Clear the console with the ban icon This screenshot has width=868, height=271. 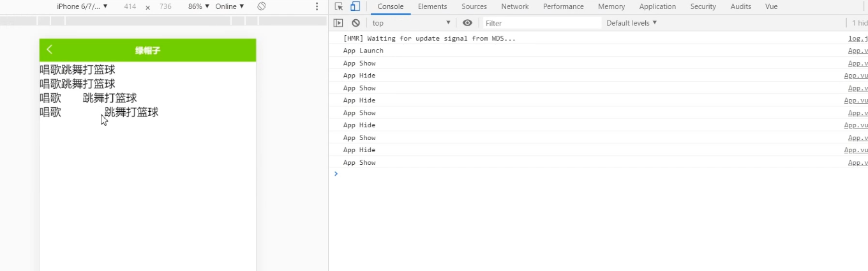[355, 23]
